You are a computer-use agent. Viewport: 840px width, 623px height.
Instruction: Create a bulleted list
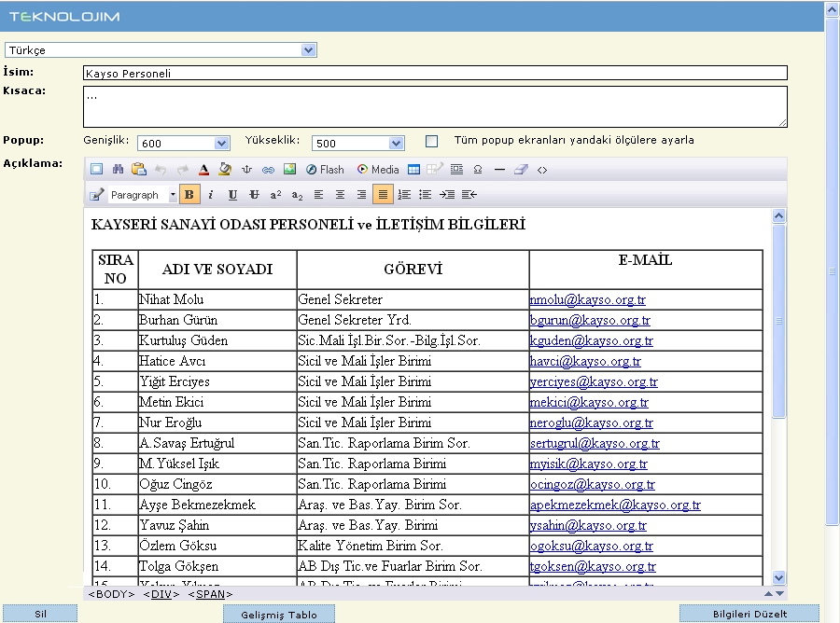point(426,194)
